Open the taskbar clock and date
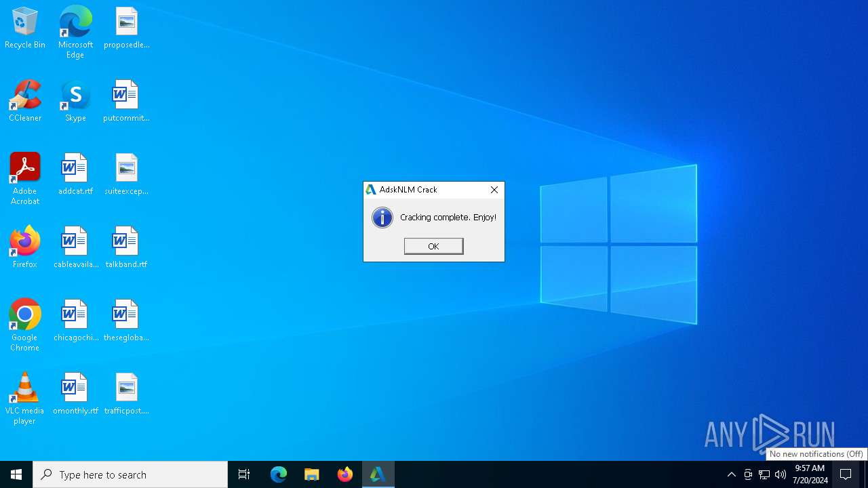 tap(810, 474)
